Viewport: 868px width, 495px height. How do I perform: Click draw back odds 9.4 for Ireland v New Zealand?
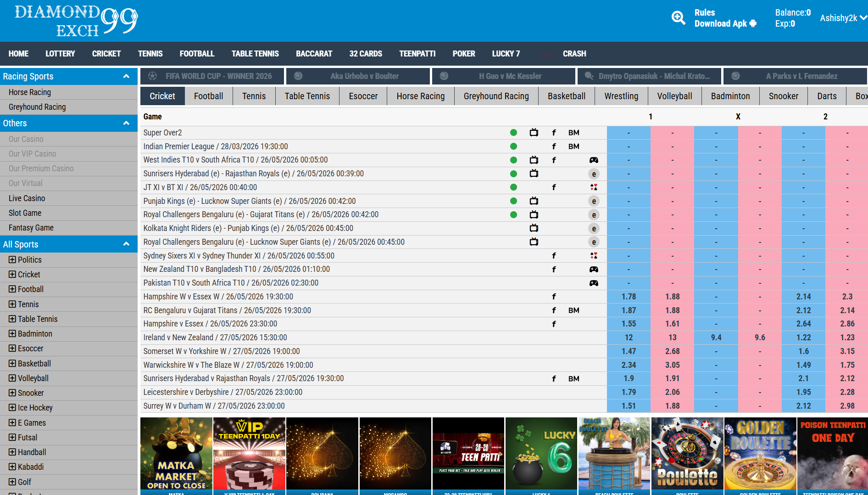[x=716, y=337]
